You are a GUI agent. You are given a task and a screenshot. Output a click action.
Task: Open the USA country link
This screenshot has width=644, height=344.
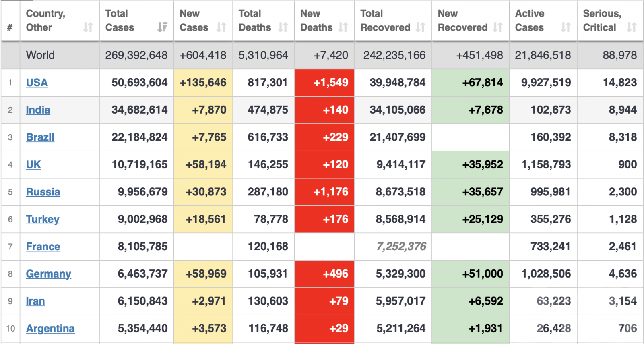(37, 83)
